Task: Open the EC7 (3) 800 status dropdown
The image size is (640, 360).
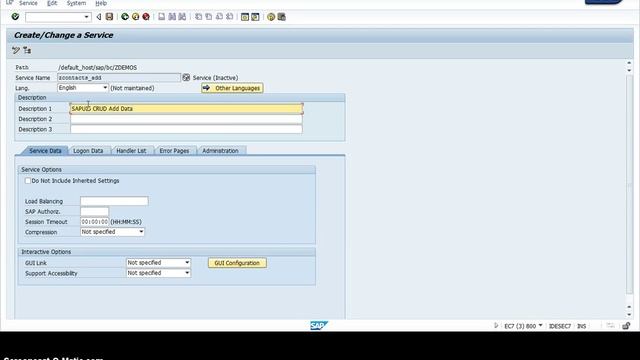Action: point(540,326)
